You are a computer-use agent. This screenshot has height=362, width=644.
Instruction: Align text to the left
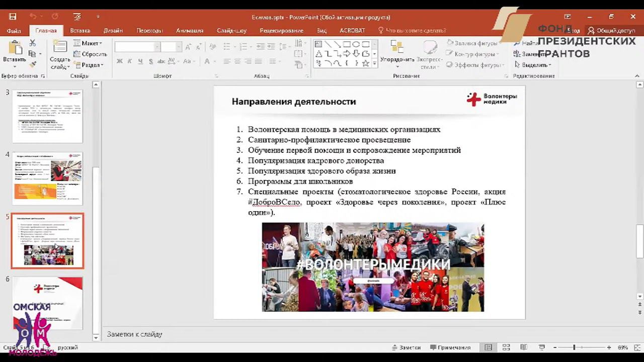[227, 61]
